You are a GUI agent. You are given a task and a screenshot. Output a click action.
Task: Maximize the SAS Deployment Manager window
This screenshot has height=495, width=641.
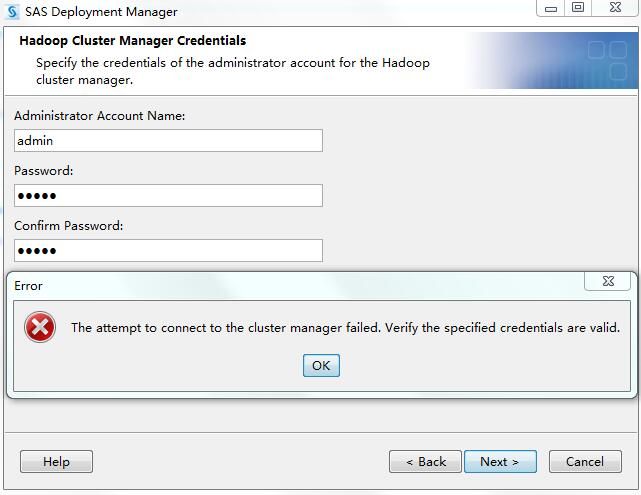(578, 9)
